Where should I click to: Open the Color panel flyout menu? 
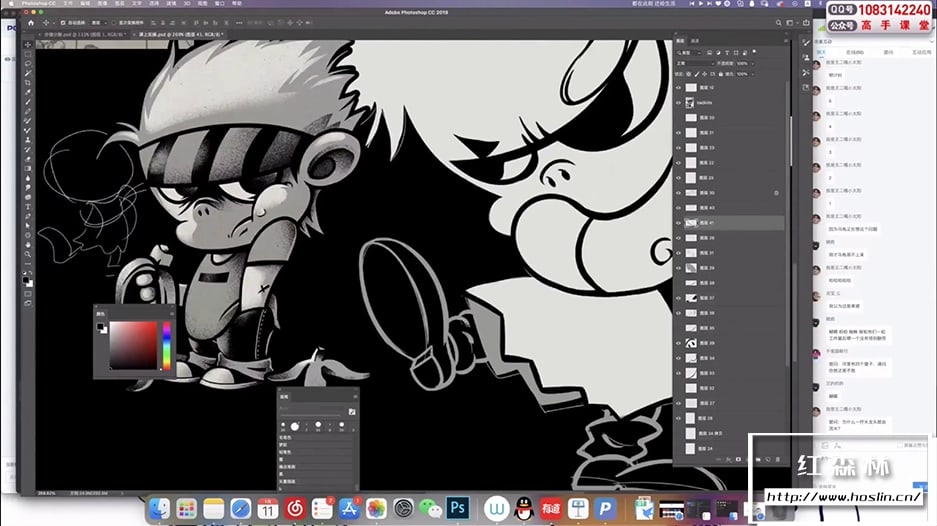172,314
